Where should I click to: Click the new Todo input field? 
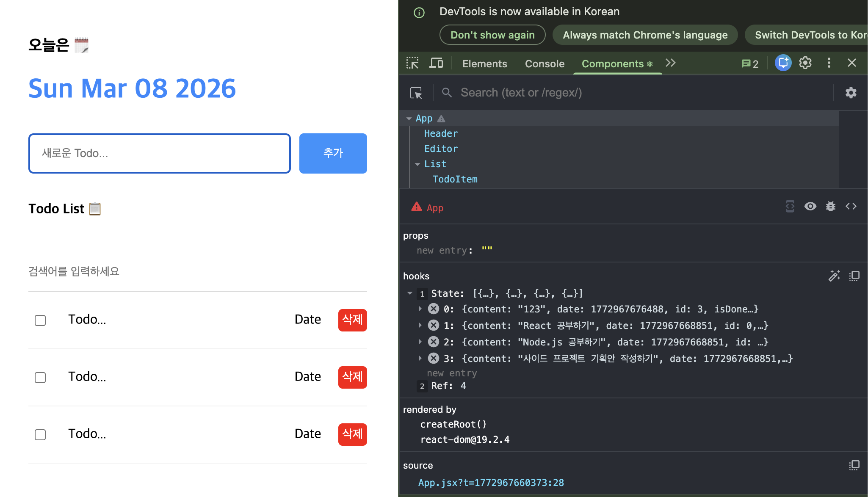(x=159, y=153)
